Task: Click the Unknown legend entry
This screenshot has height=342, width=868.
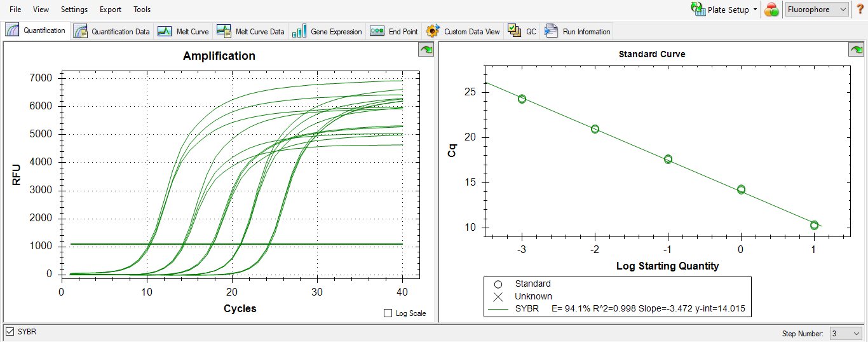Action: click(534, 296)
